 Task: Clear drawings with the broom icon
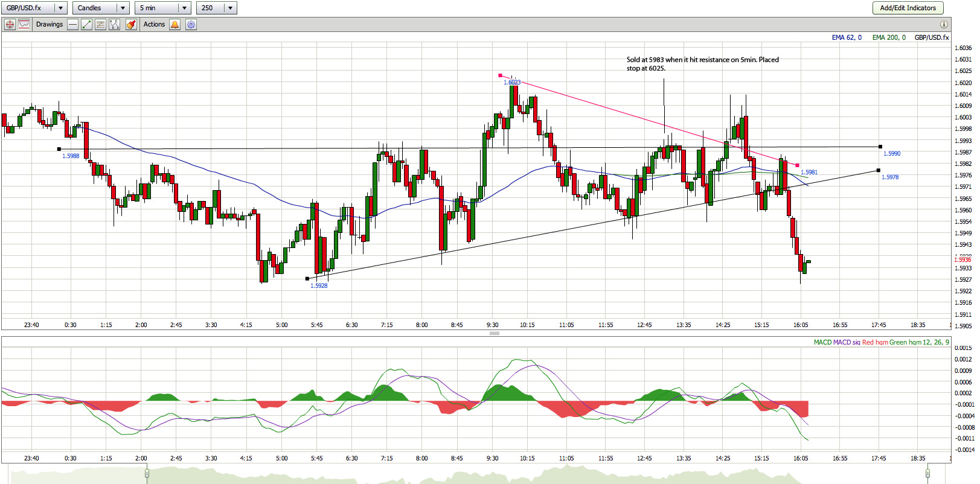point(131,25)
